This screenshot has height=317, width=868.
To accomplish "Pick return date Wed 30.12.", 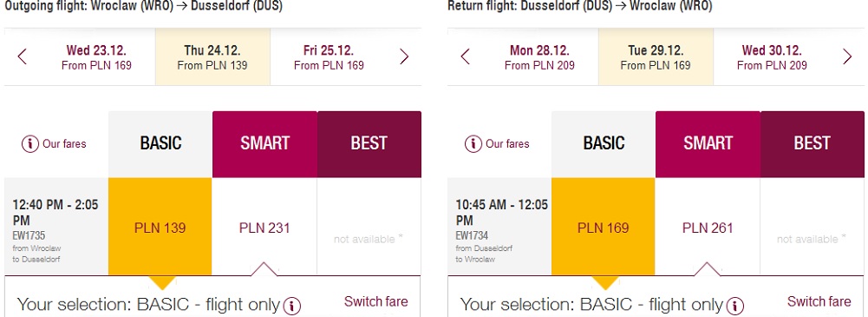I will 772,57.
